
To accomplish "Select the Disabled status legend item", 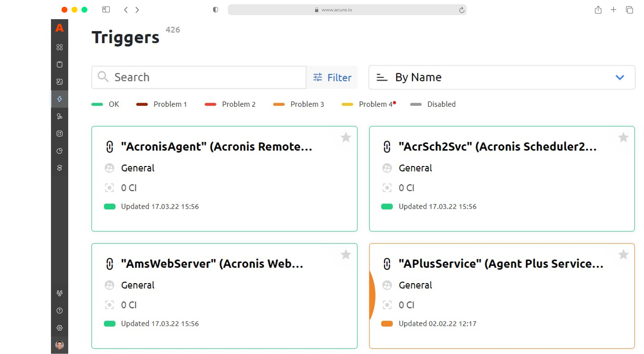I will (x=441, y=104).
